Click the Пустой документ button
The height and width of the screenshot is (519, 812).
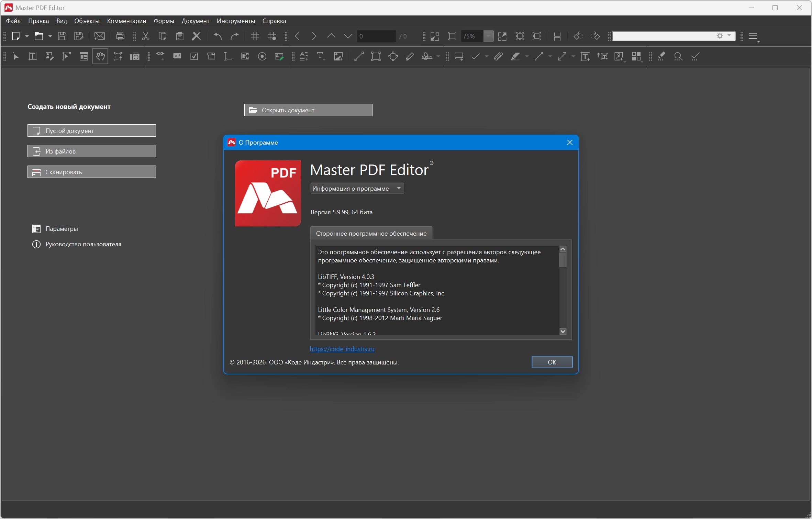pos(92,131)
